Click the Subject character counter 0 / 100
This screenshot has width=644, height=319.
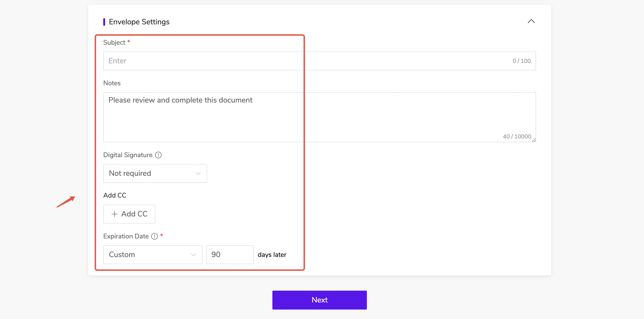pos(521,61)
